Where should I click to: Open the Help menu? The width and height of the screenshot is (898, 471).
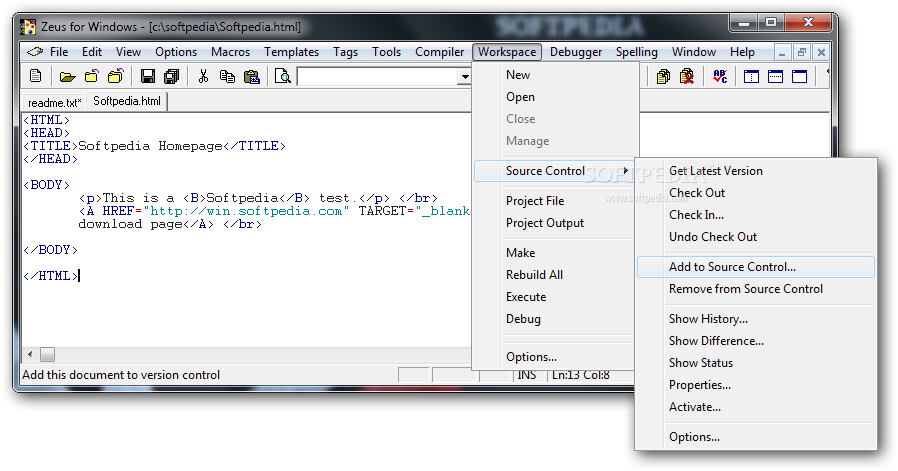click(x=742, y=52)
